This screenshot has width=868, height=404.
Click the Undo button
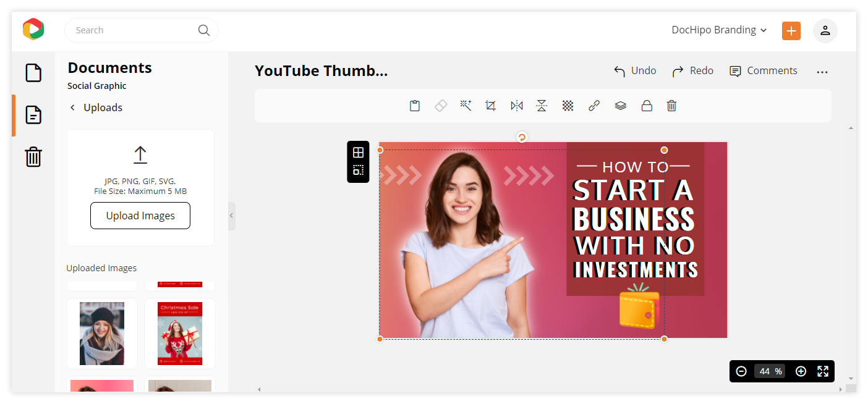(635, 71)
